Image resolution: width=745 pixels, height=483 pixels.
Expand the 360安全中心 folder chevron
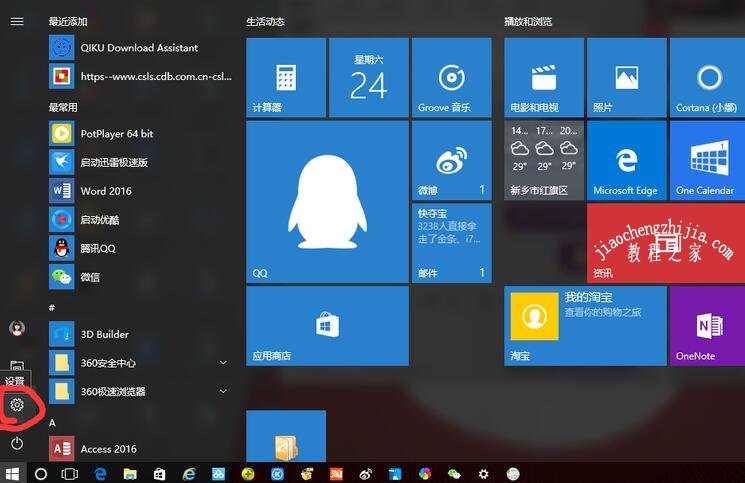click(x=223, y=363)
